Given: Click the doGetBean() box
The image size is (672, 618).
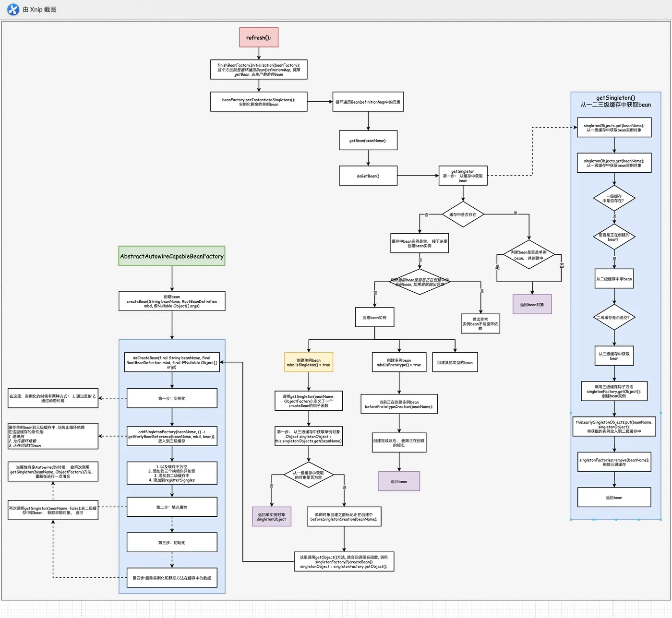Looking at the screenshot, I should point(368,176).
